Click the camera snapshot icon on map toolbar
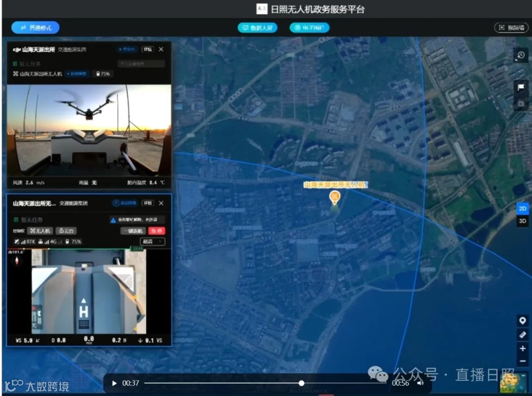532x396 pixels. point(521,103)
